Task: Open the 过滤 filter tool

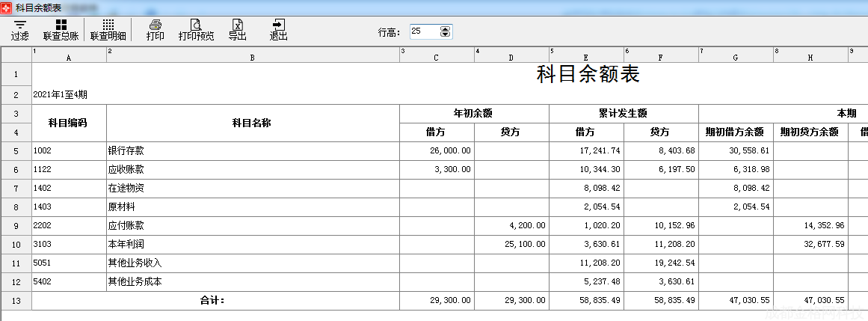Action: pos(20,30)
